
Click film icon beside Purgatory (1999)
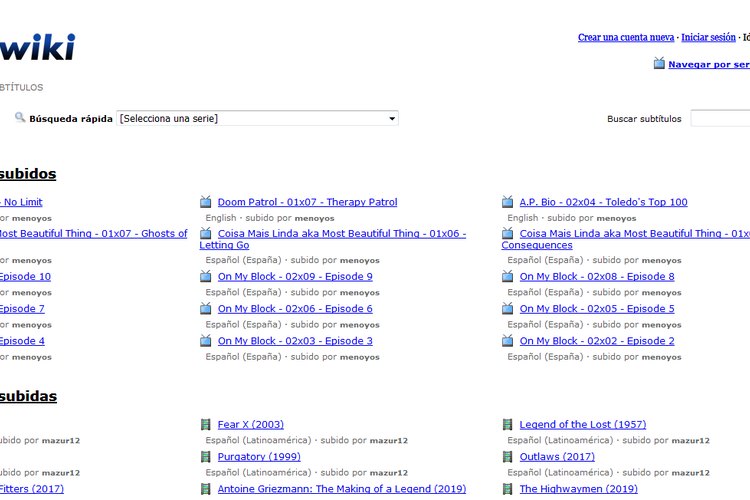click(206, 456)
